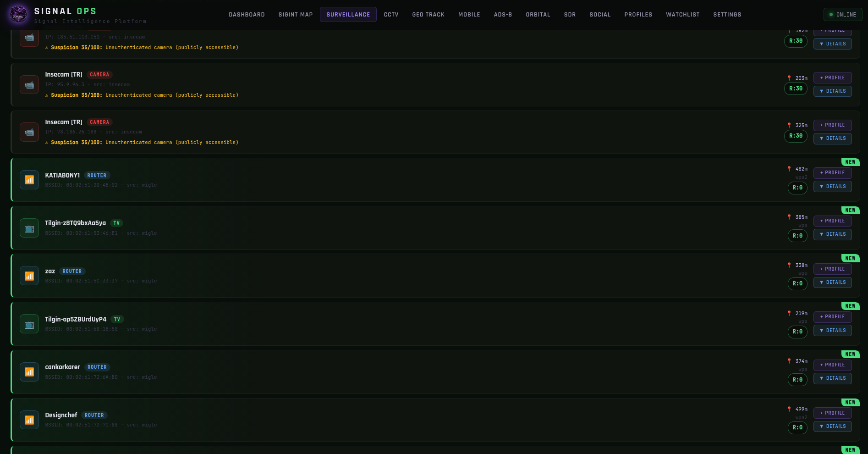Open the SDR tab

tap(570, 15)
